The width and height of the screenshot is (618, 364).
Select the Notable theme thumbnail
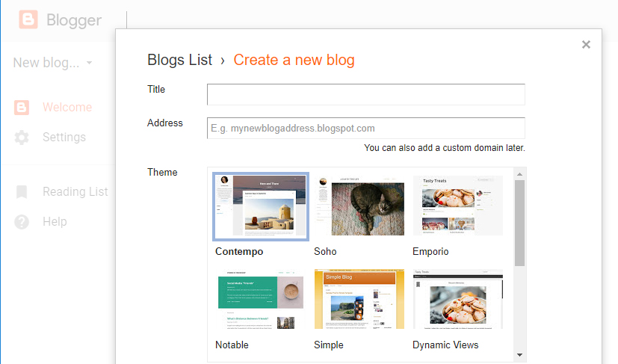click(x=261, y=299)
